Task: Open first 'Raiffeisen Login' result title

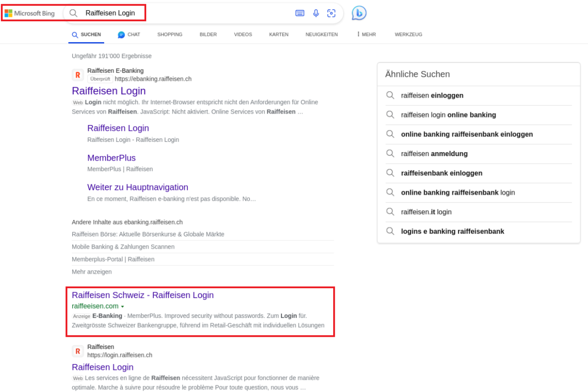Action: pos(109,91)
